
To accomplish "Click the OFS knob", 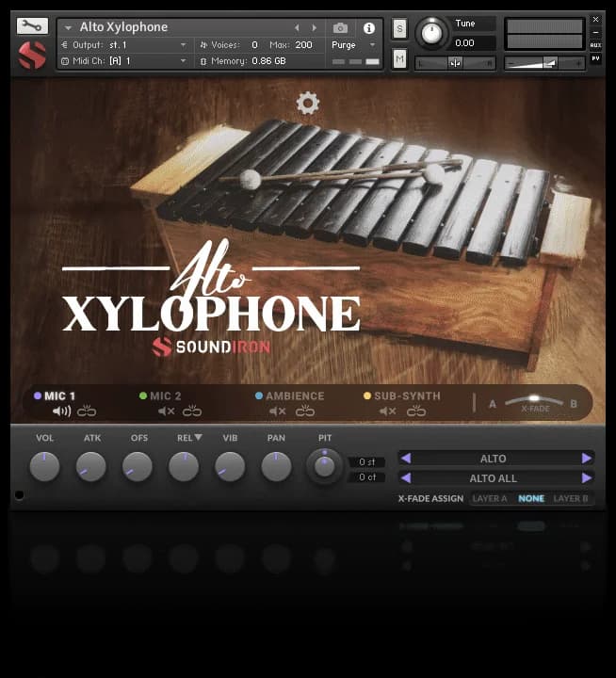I will point(138,466).
